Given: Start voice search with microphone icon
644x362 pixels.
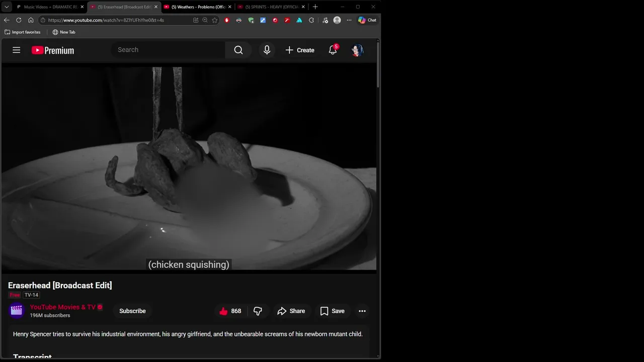Looking at the screenshot, I should (x=267, y=50).
